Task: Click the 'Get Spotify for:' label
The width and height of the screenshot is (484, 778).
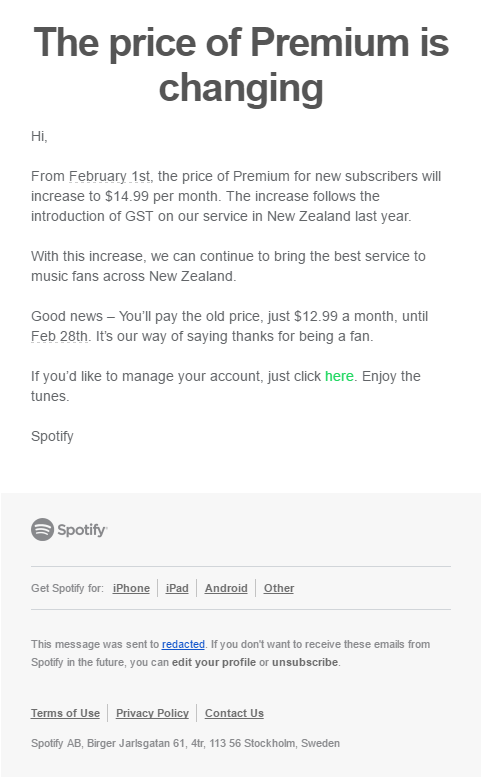Action: (x=68, y=588)
